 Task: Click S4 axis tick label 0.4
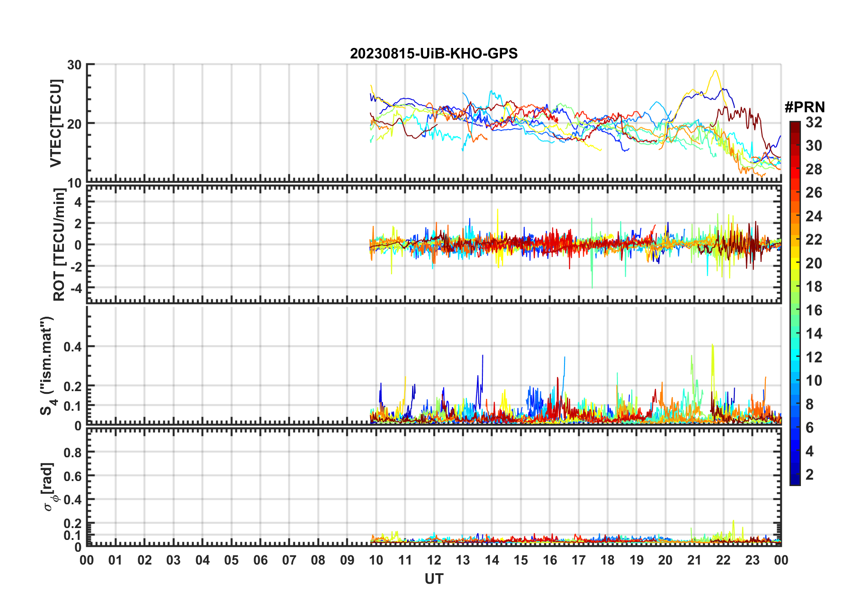(x=73, y=347)
